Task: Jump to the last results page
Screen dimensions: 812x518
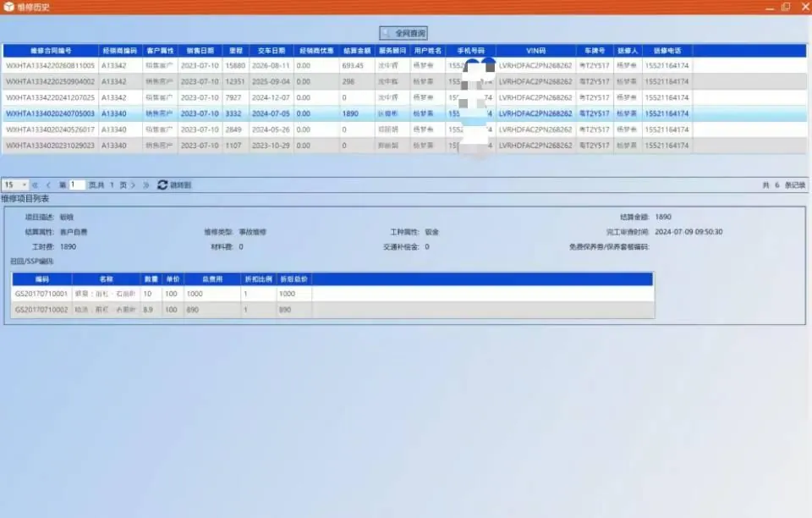Action: tap(146, 185)
